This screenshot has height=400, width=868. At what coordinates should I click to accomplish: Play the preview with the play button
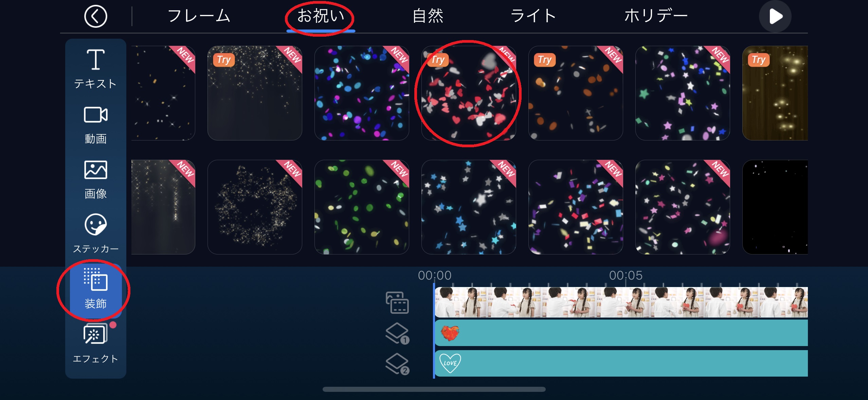coord(775,16)
